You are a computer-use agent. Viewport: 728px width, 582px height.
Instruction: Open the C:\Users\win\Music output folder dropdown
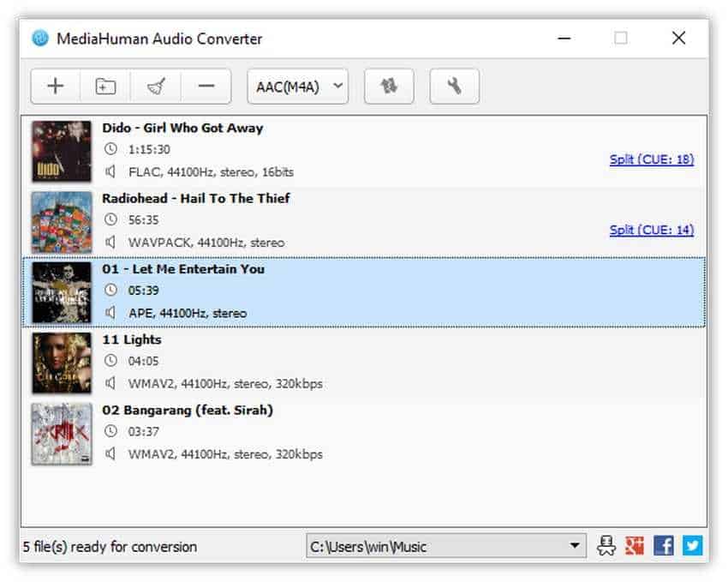click(446, 546)
